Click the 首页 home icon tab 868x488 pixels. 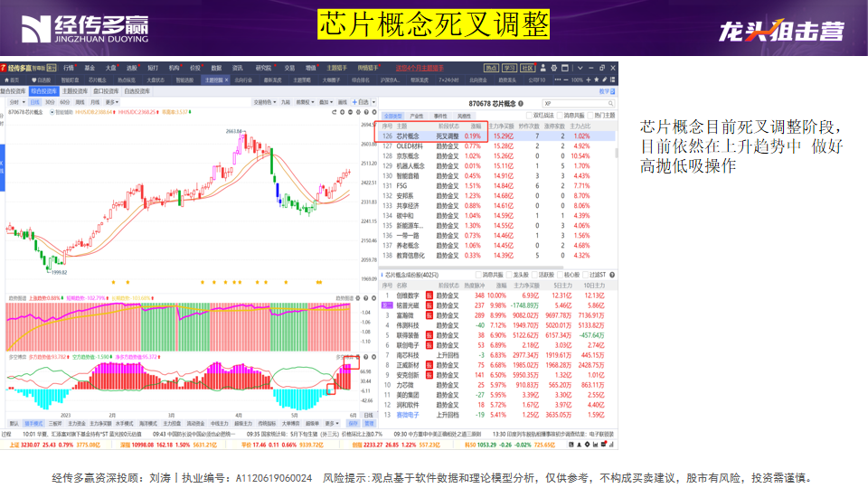pyautogui.click(x=12, y=80)
